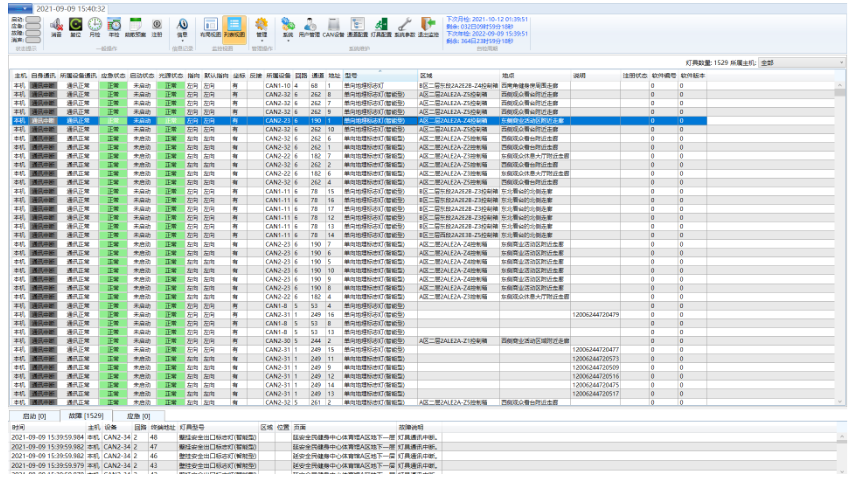Click the 复位 reset icon
The height and width of the screenshot is (484, 856).
pos(75,25)
